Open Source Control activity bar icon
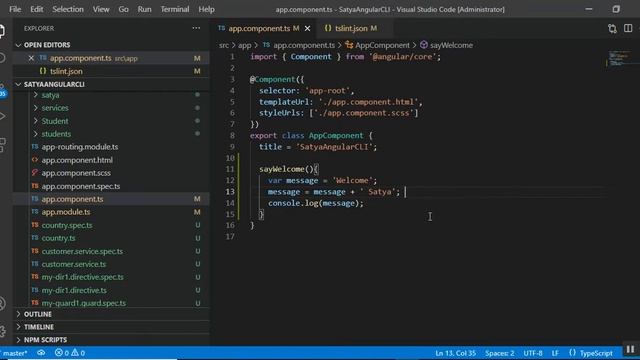 click(2, 91)
